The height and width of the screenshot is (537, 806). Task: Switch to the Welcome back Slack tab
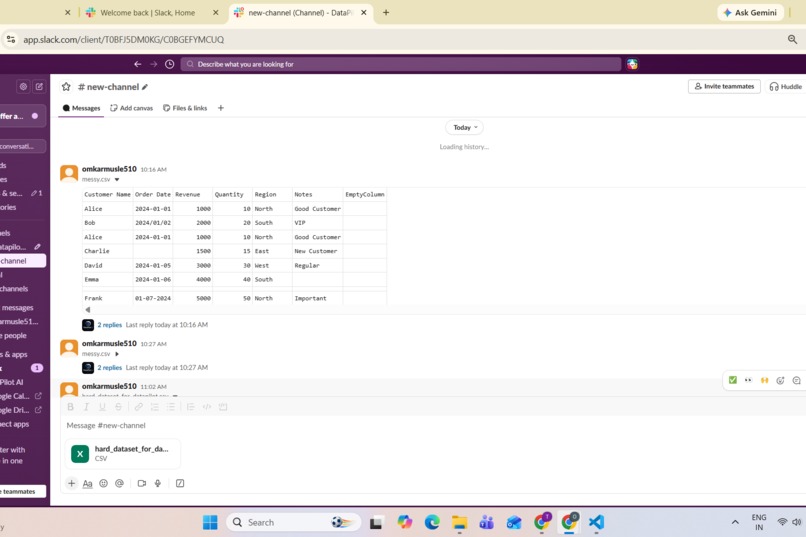coord(148,13)
